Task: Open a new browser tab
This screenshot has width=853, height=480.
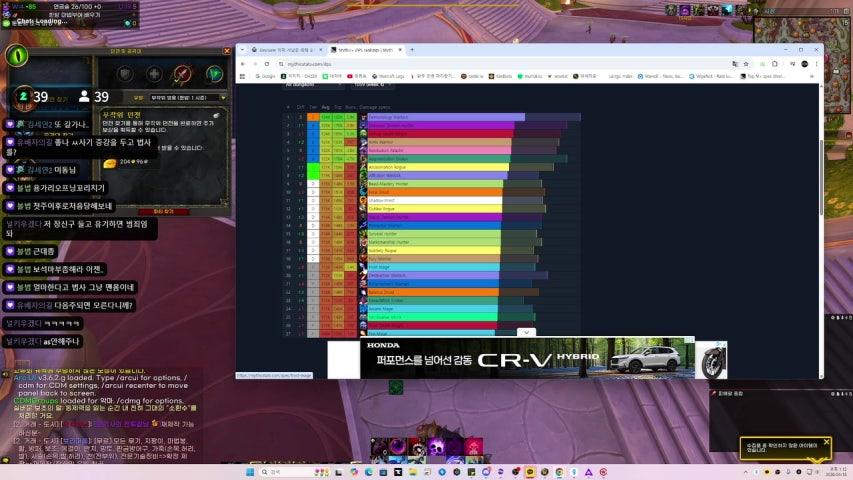Action: [412, 49]
